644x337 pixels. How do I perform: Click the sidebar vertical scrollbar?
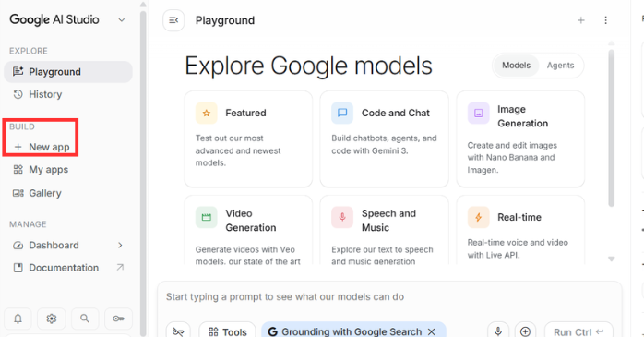click(143, 173)
